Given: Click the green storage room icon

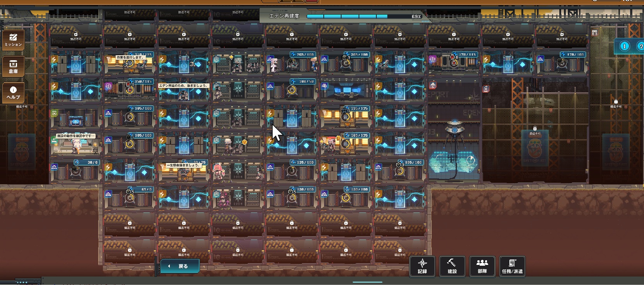Looking at the screenshot, I should click(54, 113).
